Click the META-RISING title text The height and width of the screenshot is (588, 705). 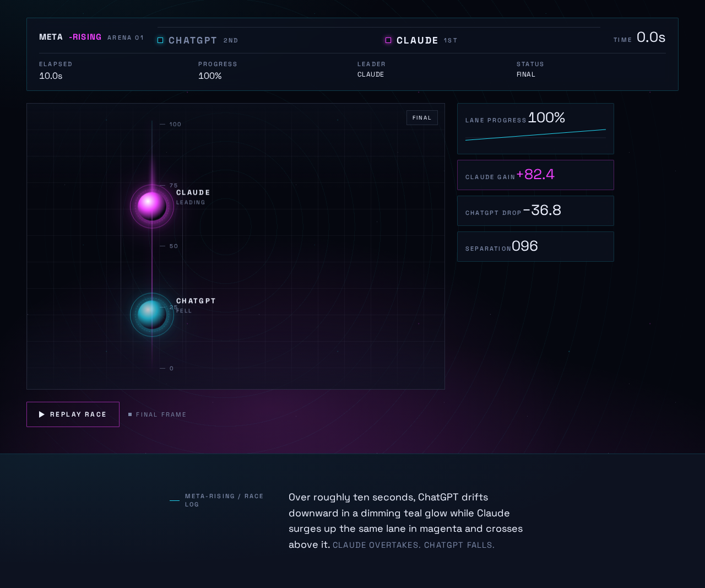coord(70,37)
